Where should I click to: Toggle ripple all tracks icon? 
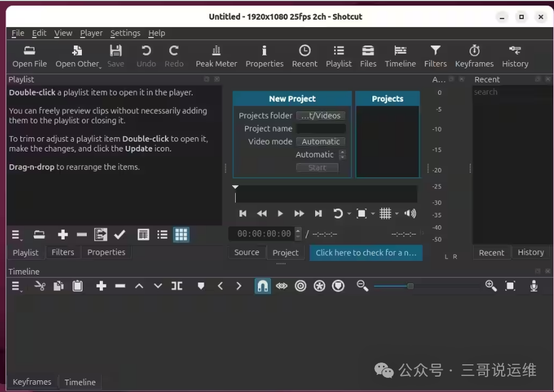click(x=319, y=286)
